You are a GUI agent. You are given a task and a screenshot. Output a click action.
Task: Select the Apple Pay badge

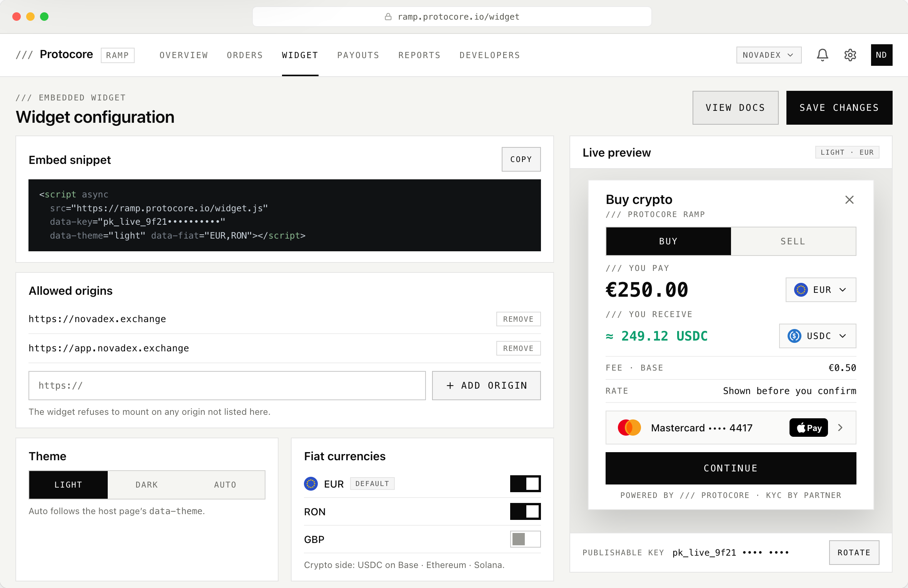tap(808, 428)
